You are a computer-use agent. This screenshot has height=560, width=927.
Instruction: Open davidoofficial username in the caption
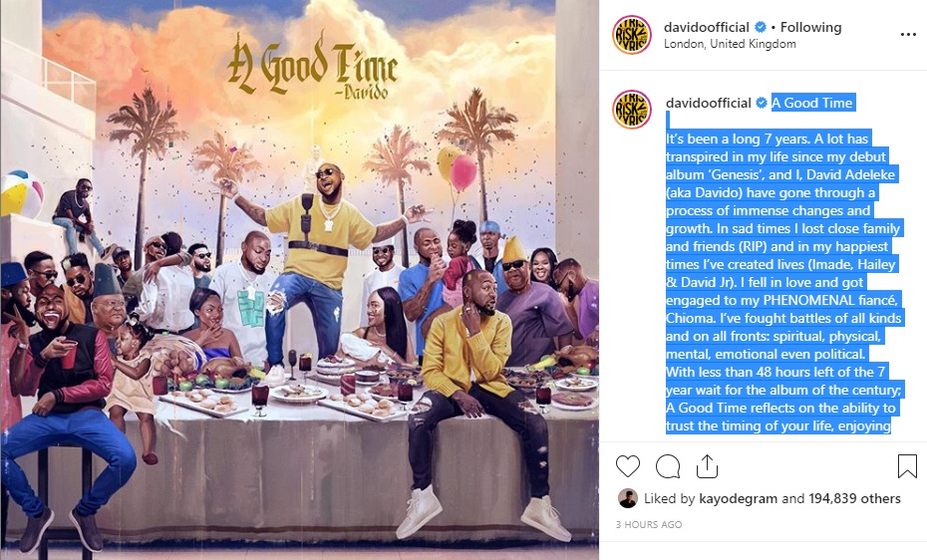click(x=709, y=103)
